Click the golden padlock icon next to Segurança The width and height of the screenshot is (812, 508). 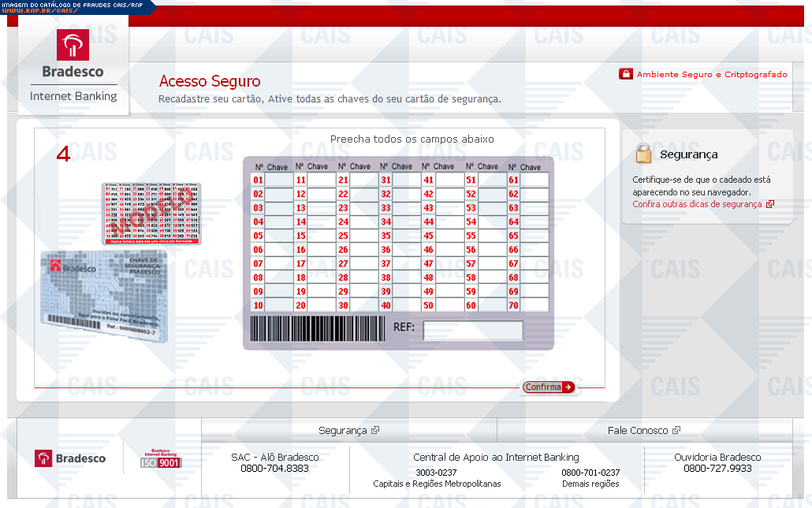pyautogui.click(x=644, y=153)
